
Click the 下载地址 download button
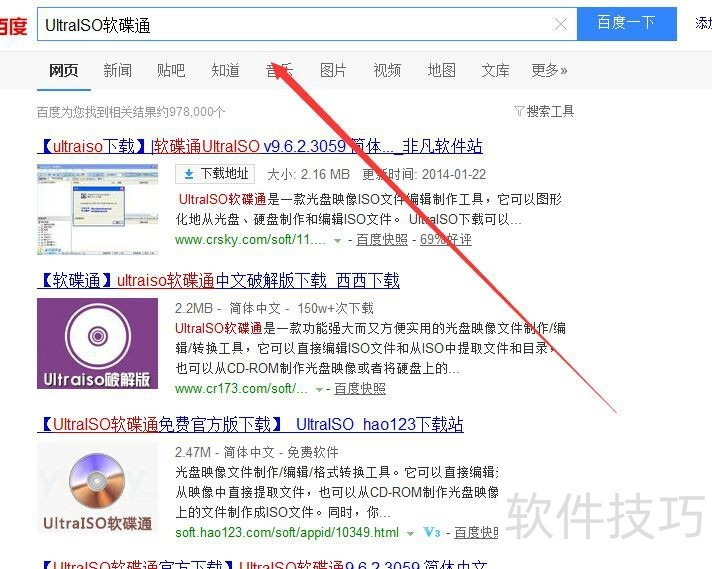pos(215,174)
